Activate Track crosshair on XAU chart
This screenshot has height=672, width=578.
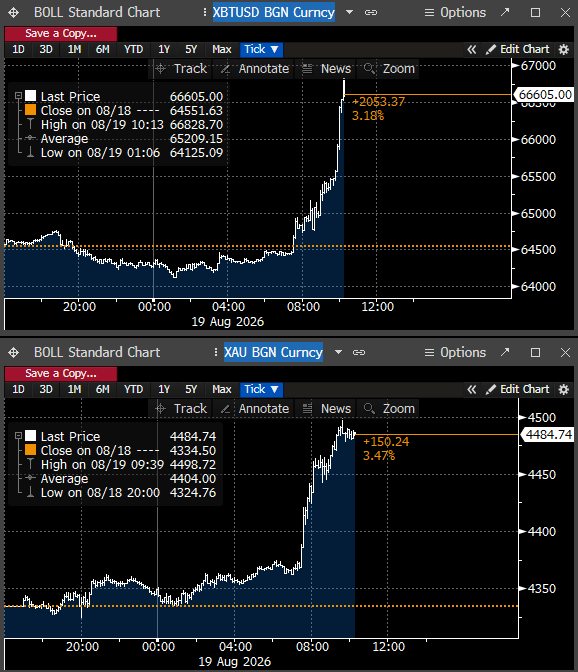[181, 408]
